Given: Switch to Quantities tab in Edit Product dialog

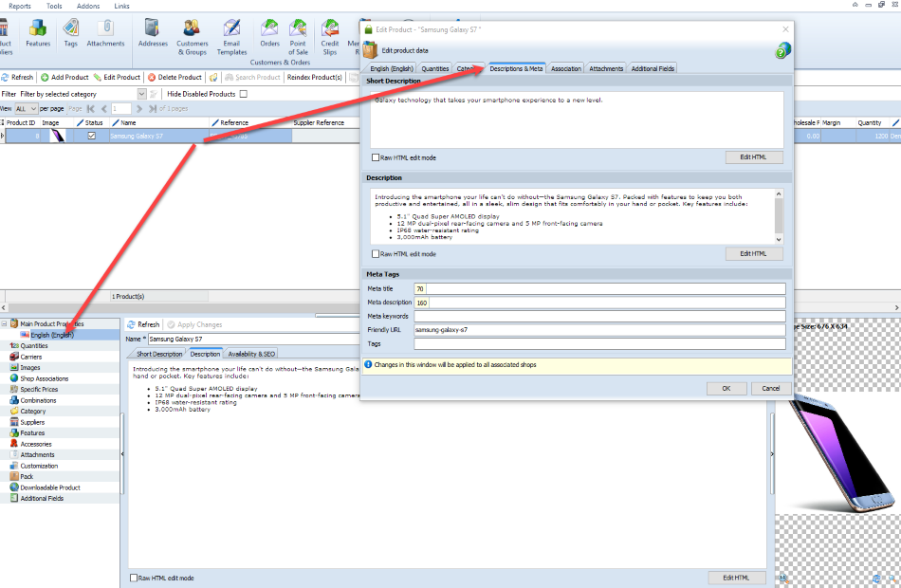Looking at the screenshot, I should pyautogui.click(x=435, y=68).
